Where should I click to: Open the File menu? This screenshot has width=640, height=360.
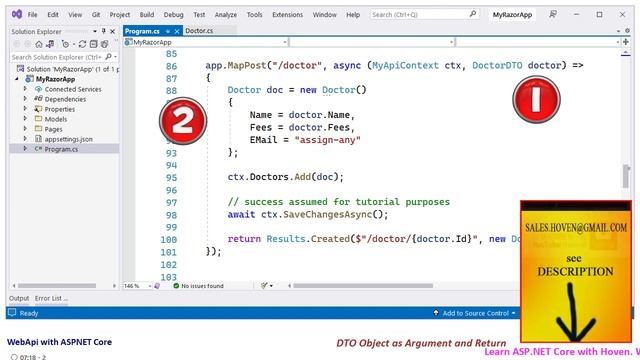[32, 15]
